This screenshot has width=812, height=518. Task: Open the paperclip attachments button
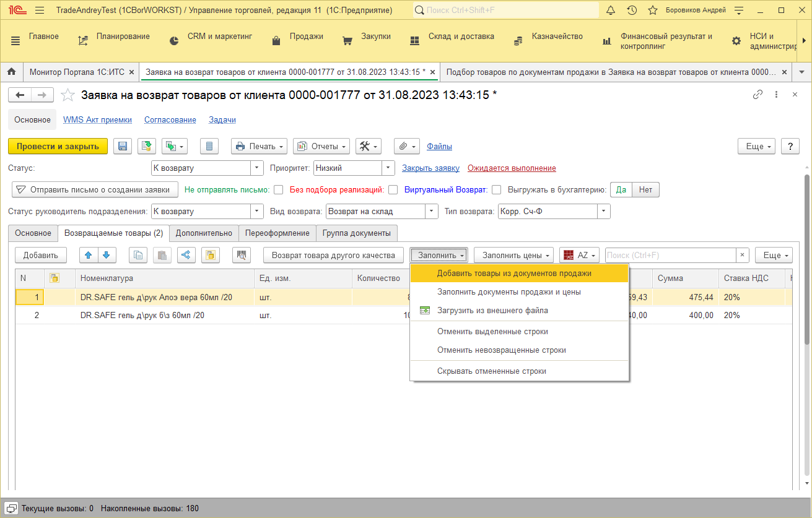coord(407,146)
